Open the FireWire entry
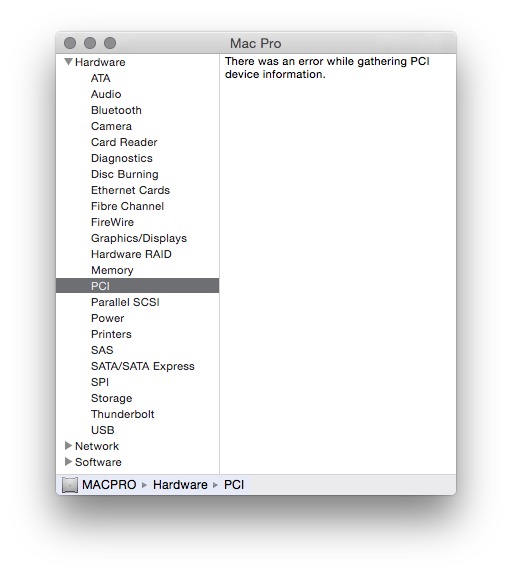This screenshot has width=512, height=575. 113,222
